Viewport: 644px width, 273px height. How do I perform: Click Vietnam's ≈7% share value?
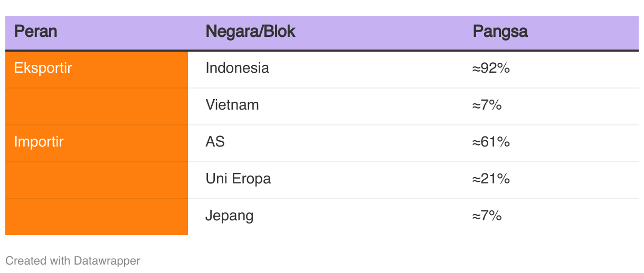click(x=486, y=105)
